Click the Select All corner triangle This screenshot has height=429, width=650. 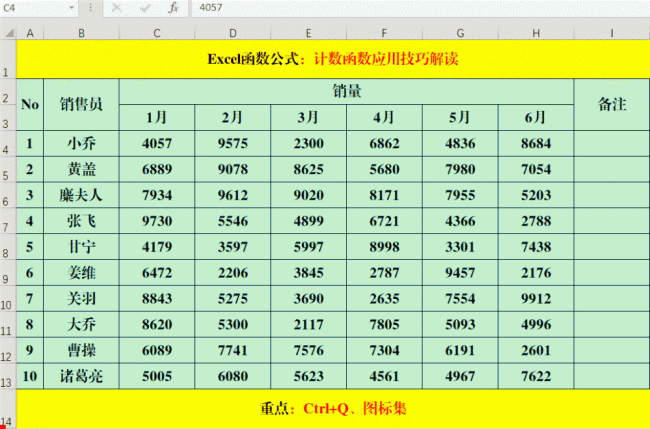tap(9, 33)
